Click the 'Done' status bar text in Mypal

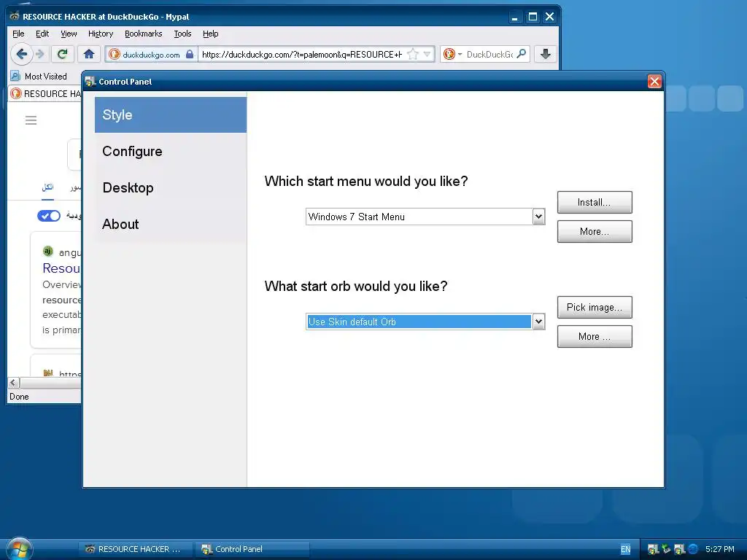click(x=19, y=397)
